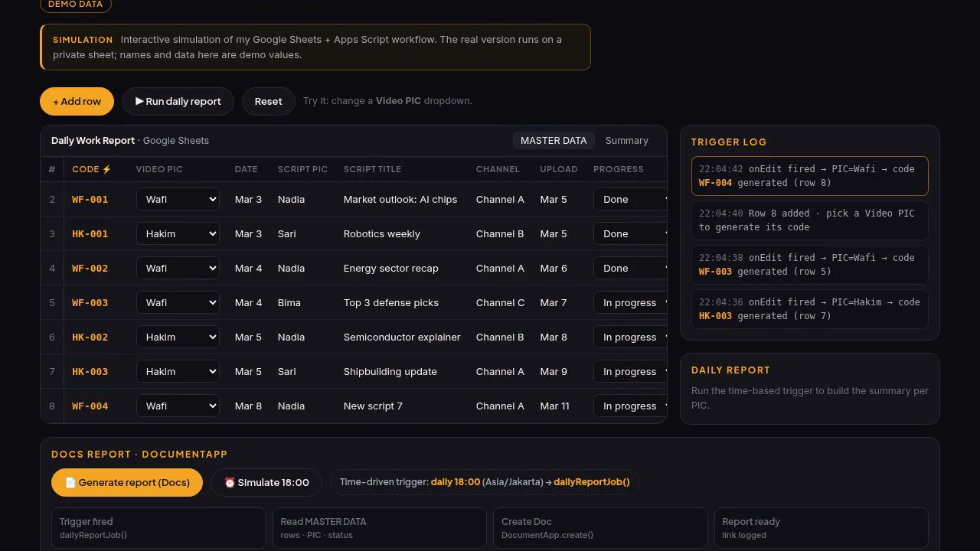Click the 'Read MASTER DATA' step card

[380, 528]
